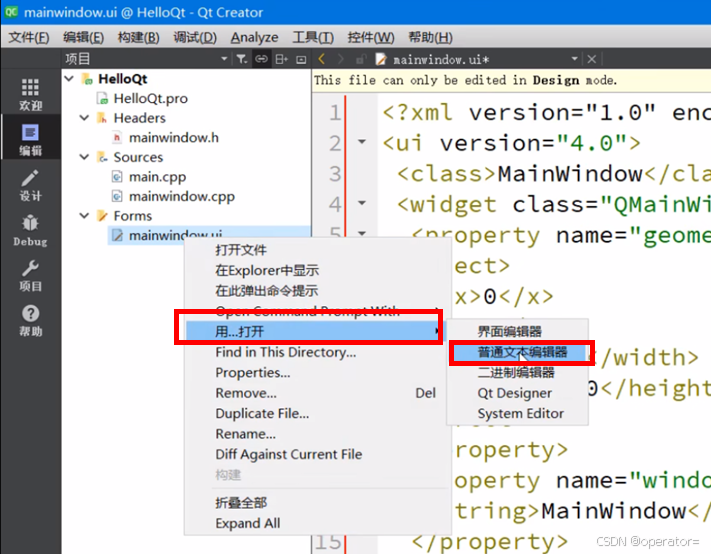Click the filter tree funnel icon

(x=241, y=59)
